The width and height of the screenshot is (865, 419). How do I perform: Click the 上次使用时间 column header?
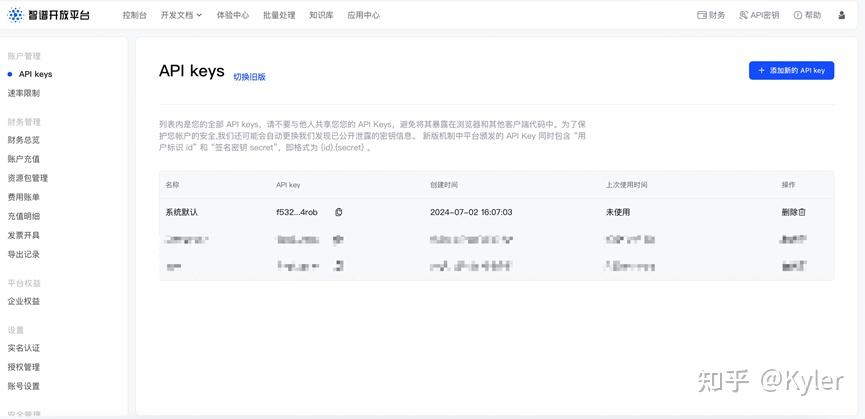pos(626,185)
